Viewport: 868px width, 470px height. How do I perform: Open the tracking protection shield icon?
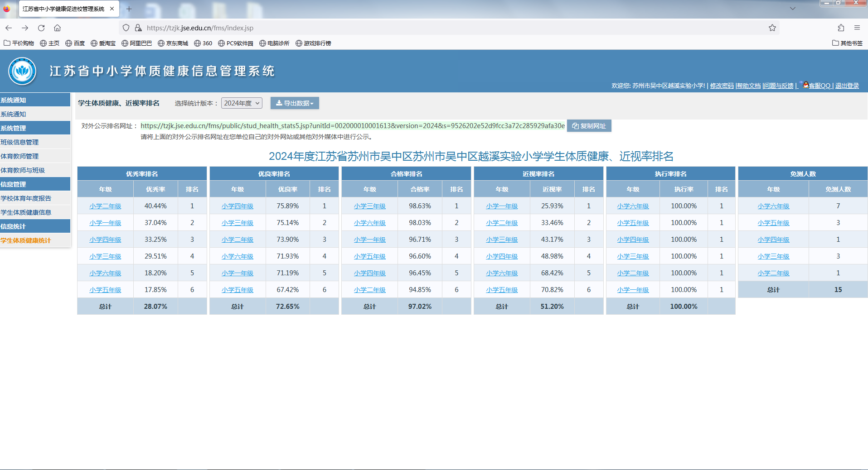pyautogui.click(x=126, y=28)
